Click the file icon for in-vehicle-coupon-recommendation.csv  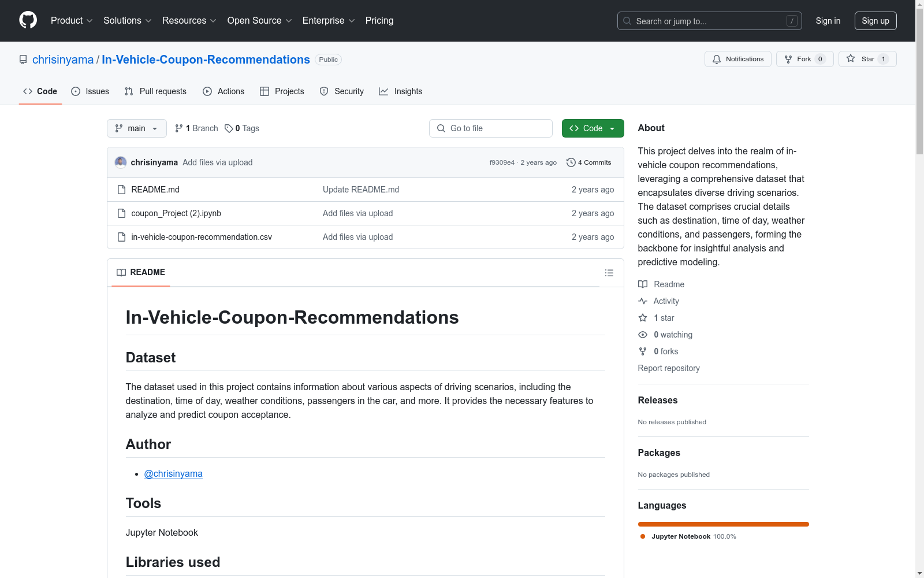121,237
